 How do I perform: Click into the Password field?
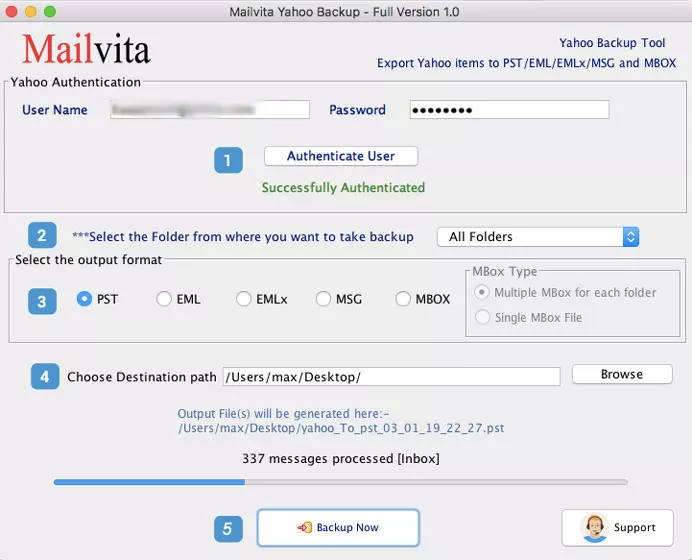click(509, 110)
